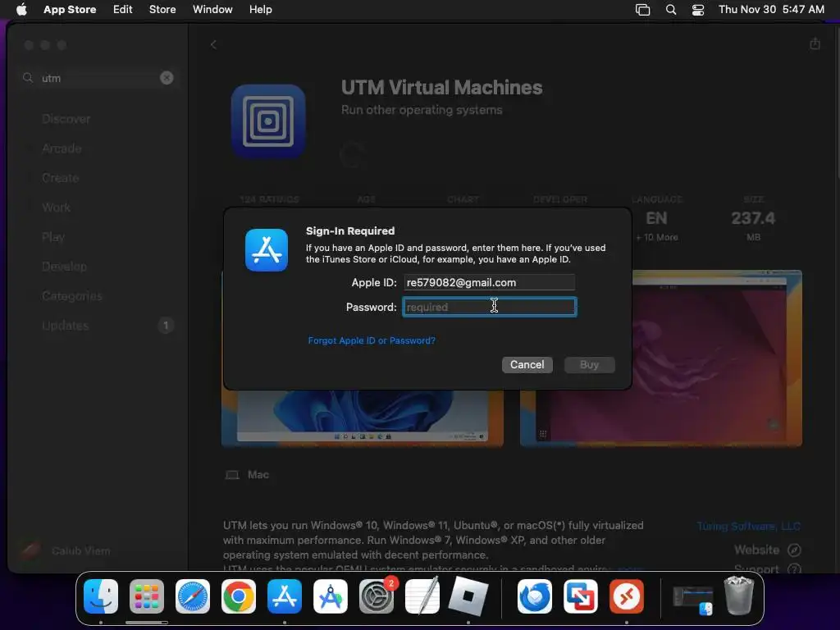Open the Window menu
Screen dimensions: 840x630
tap(212, 9)
